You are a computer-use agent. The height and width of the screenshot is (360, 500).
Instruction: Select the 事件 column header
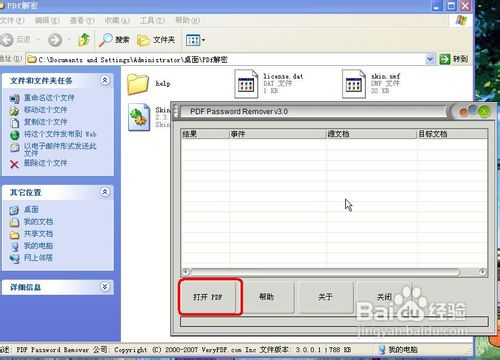278,134
